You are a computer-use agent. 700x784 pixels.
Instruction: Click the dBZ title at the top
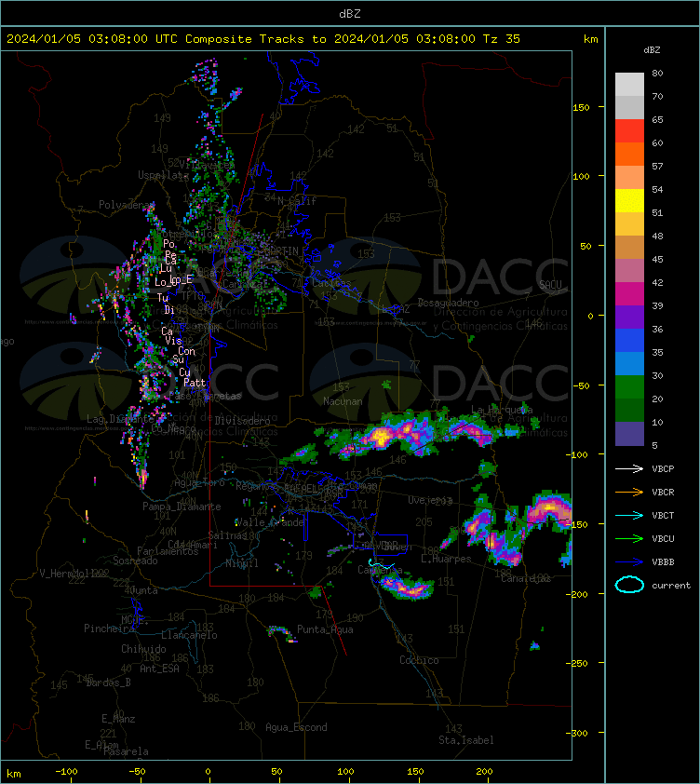coord(349,14)
